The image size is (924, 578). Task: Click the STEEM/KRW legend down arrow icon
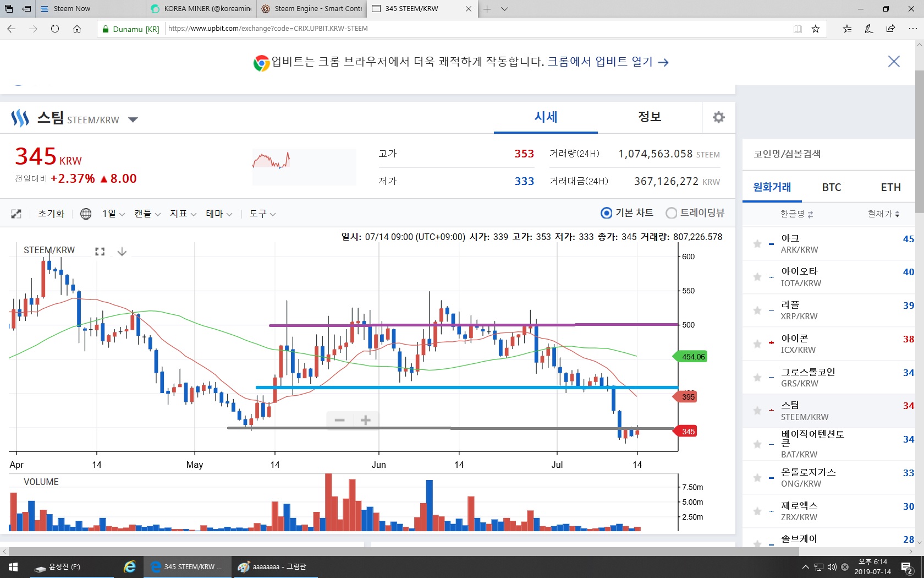tap(122, 252)
